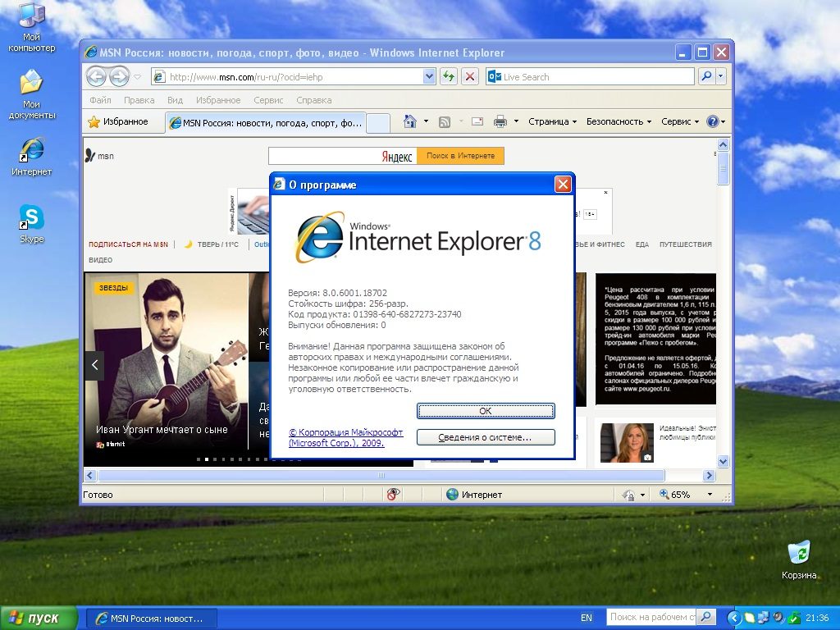The height and width of the screenshot is (630, 840).
Task: Click the Read mail envelope icon
Action: click(477, 121)
